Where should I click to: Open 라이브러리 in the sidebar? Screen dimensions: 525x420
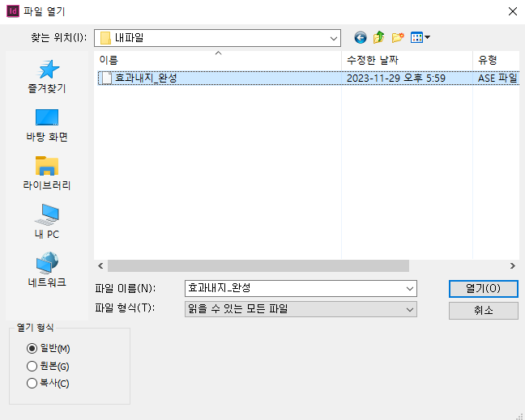47,173
